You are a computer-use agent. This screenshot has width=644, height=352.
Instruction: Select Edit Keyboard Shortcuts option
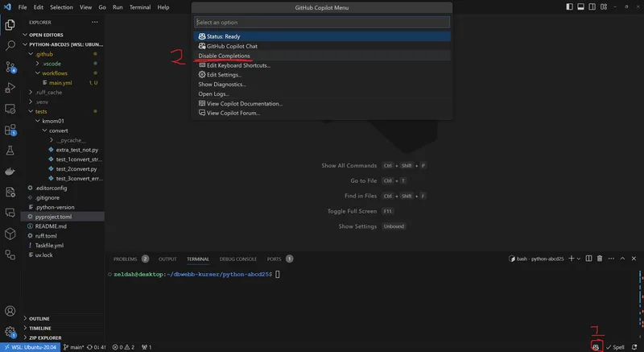pos(322,65)
